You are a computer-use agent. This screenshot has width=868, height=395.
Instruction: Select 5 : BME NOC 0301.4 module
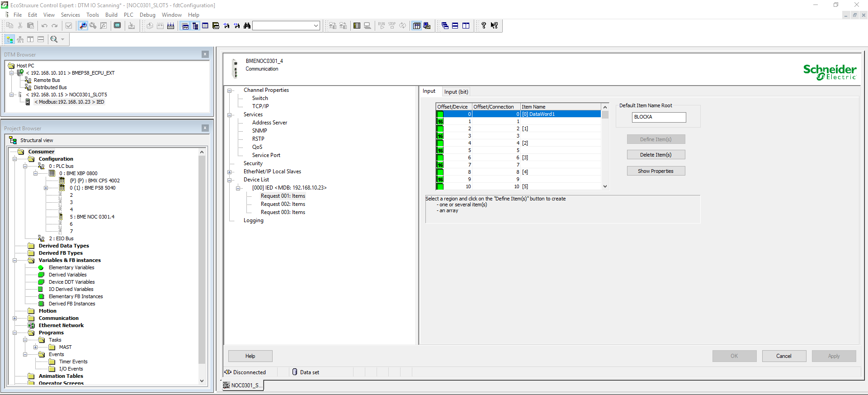pyautogui.click(x=92, y=217)
